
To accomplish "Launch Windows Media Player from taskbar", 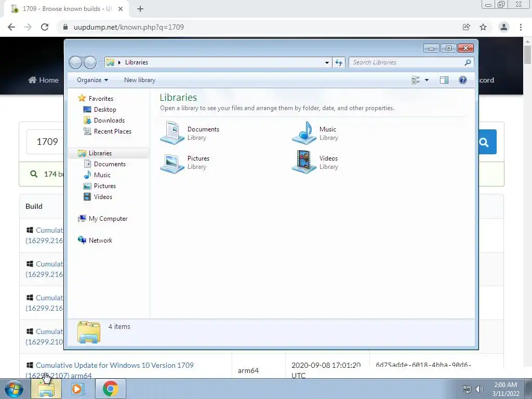I will [x=77, y=389].
